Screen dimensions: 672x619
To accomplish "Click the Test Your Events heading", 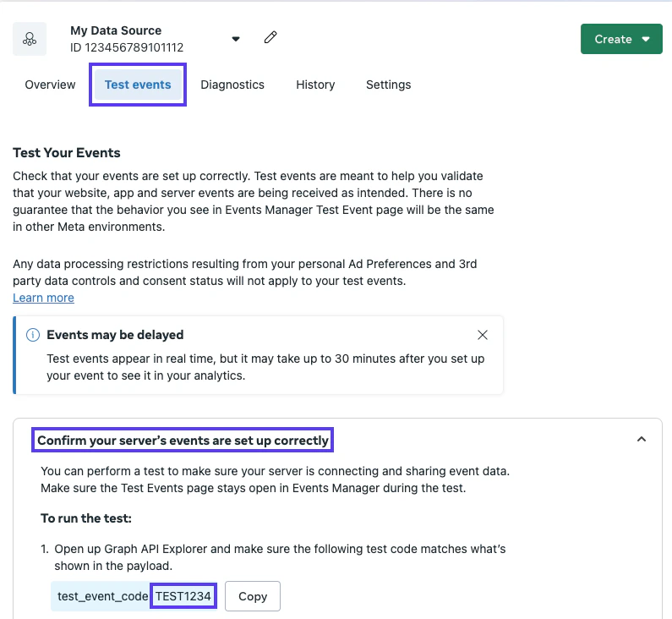I will click(67, 153).
